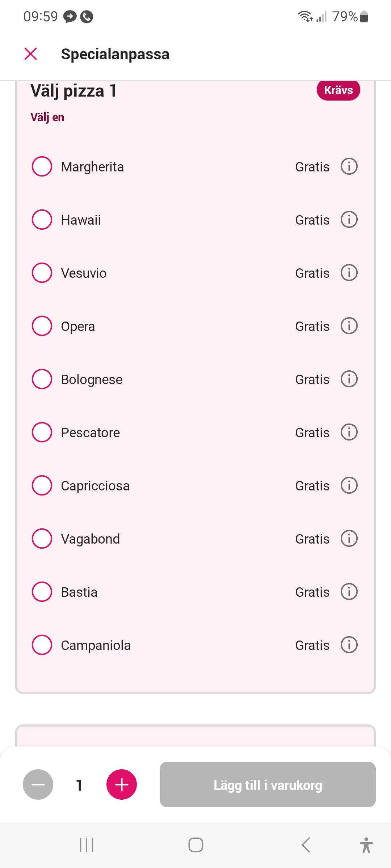Viewport: 391px width, 868px height.
Task: Decrease quantity with the minus button
Action: tap(38, 784)
